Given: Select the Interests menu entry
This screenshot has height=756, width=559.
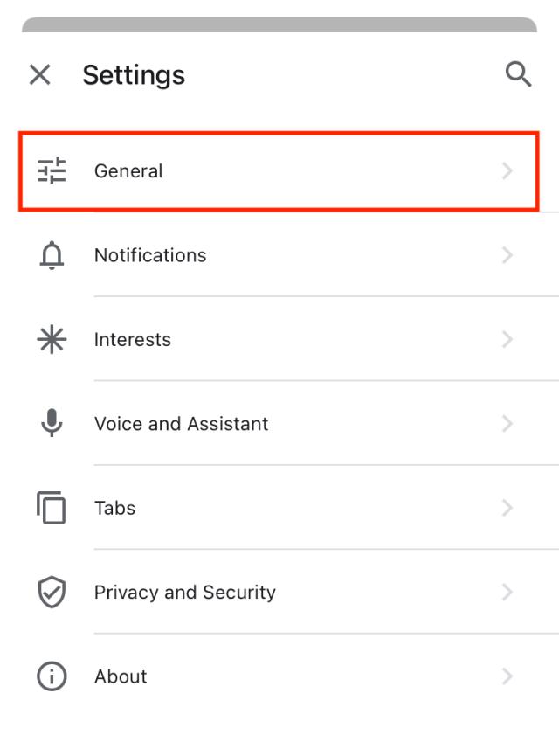Looking at the screenshot, I should click(x=133, y=340).
